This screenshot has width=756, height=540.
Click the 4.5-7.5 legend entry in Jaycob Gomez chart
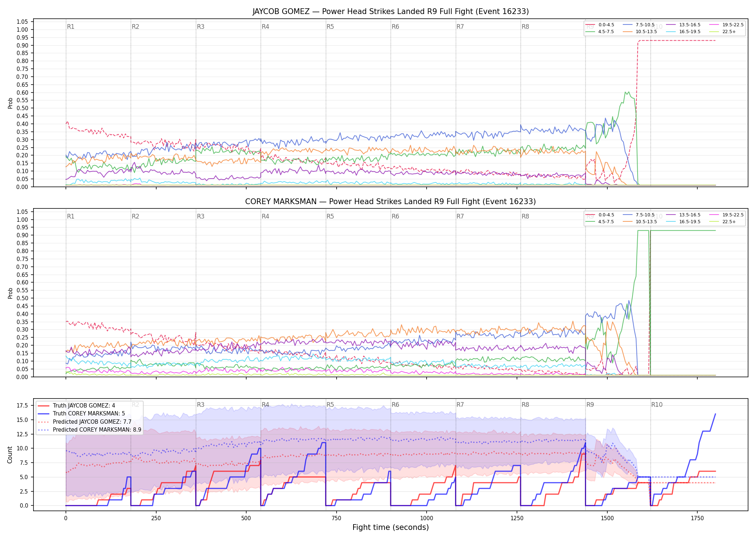[600, 32]
